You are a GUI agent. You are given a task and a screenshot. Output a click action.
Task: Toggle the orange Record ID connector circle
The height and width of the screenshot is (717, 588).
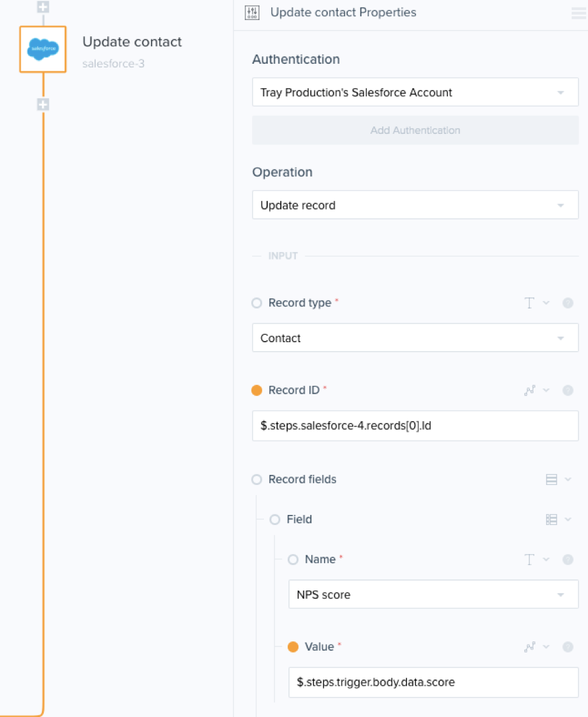257,390
